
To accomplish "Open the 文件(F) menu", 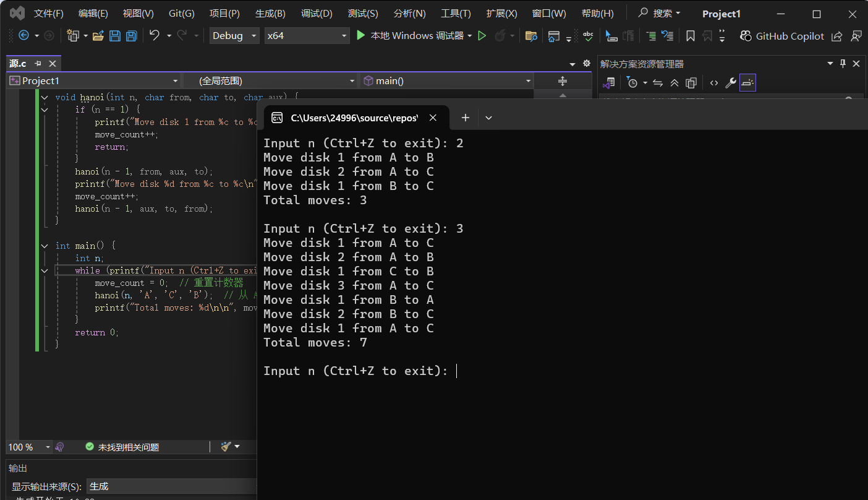I will click(x=48, y=13).
